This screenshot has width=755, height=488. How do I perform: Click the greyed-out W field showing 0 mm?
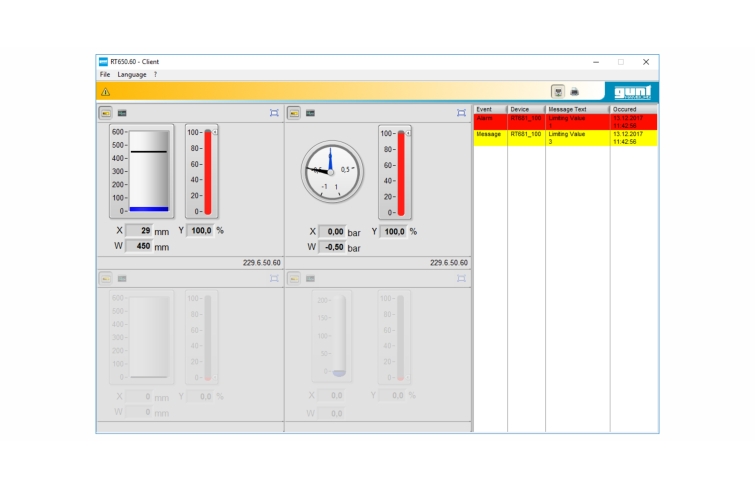(139, 412)
